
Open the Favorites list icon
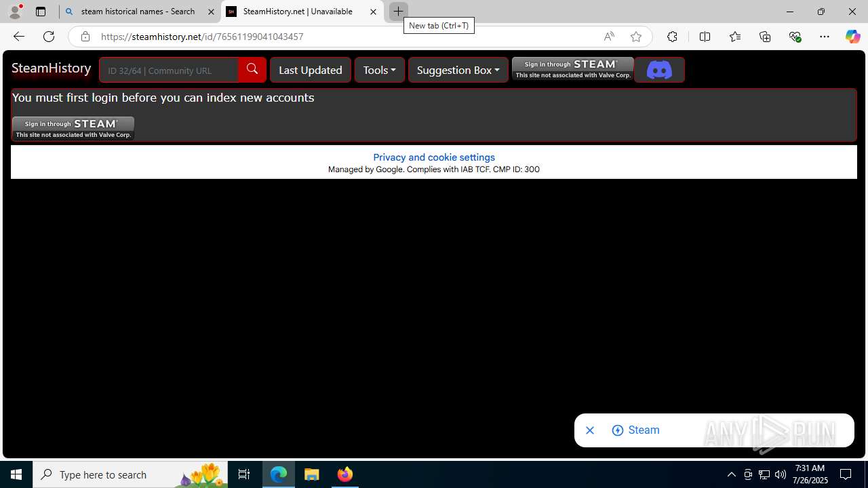point(735,37)
